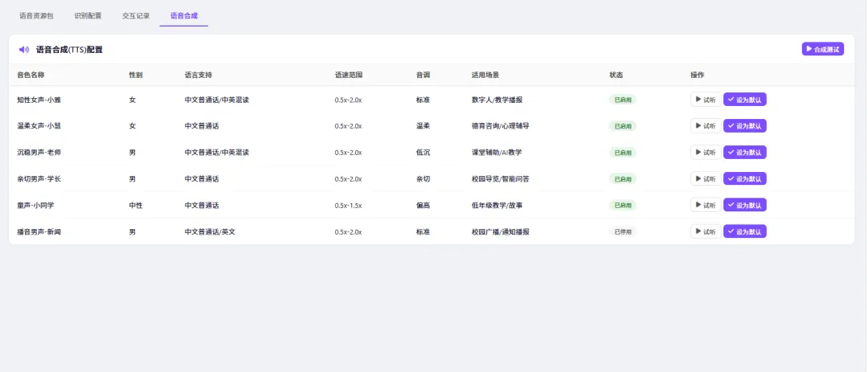Go to the 交互记录 tab
The image size is (868, 372).
pos(136,16)
